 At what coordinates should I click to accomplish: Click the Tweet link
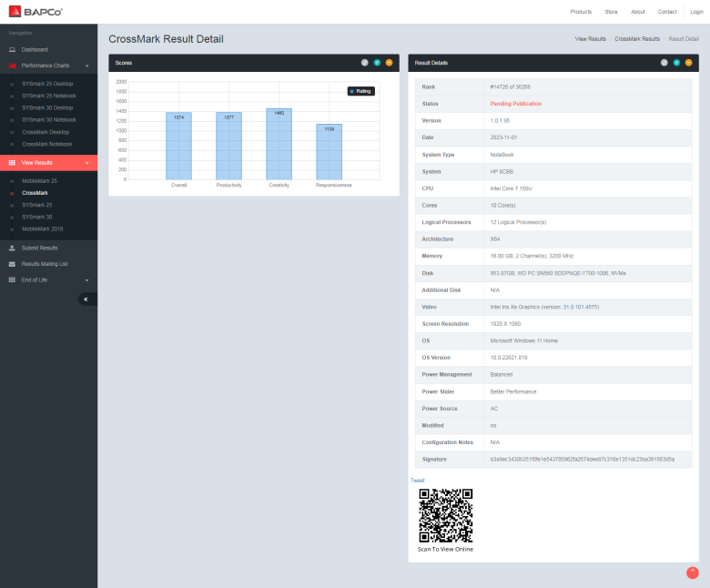tap(418, 481)
